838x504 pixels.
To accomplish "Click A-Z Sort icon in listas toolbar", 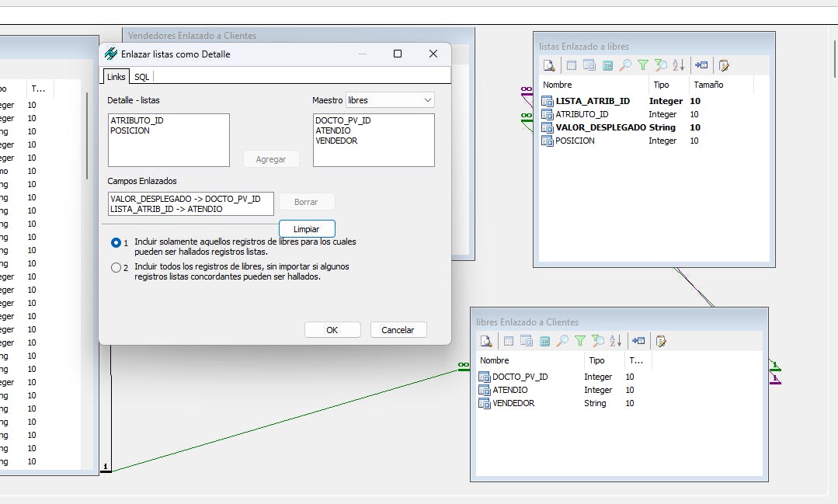I will [x=679, y=65].
